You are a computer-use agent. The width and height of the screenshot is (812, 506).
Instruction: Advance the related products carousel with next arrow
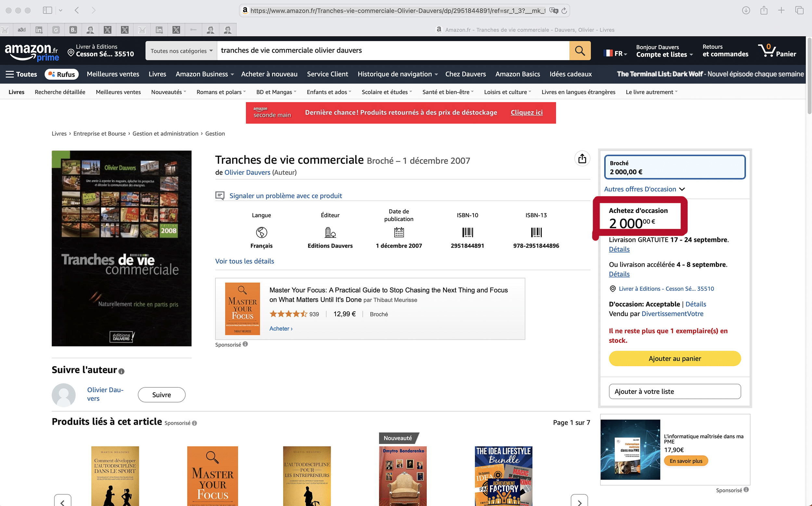pos(579,501)
